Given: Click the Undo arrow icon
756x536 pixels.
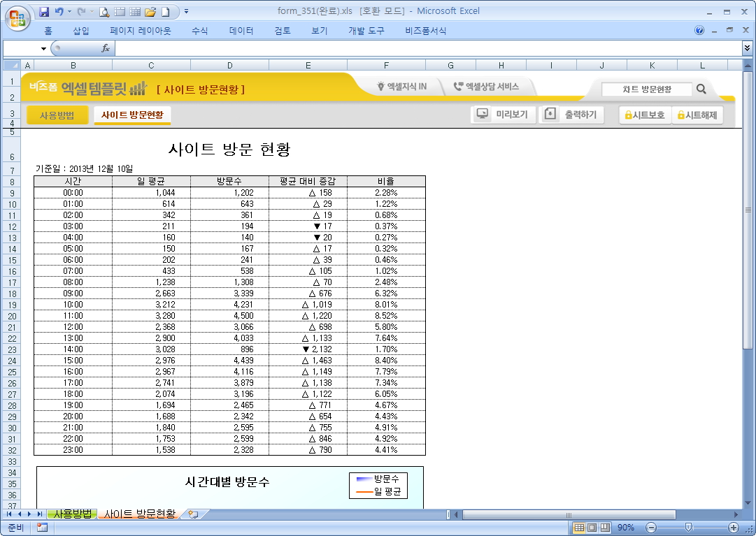Looking at the screenshot, I should (x=59, y=12).
